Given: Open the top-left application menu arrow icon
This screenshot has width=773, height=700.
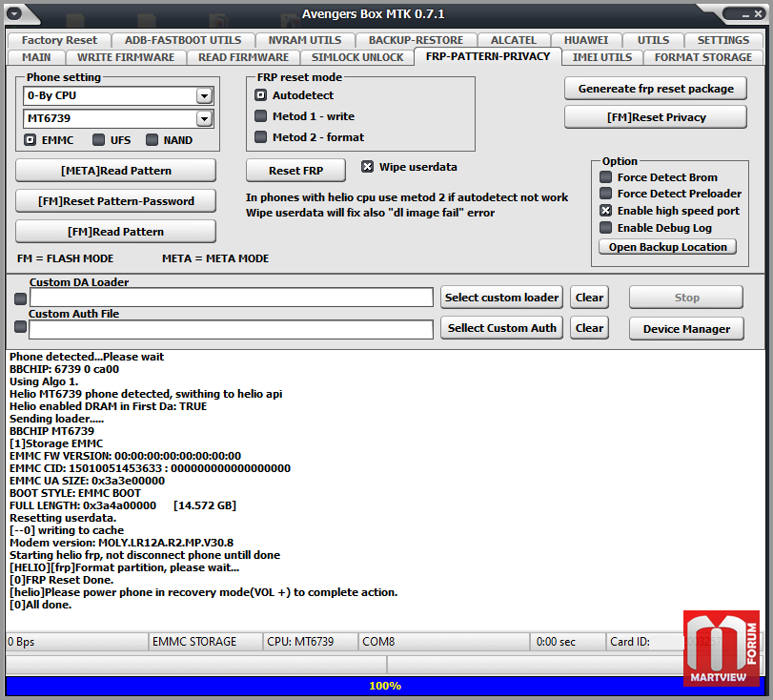Looking at the screenshot, I should tap(14, 13).
